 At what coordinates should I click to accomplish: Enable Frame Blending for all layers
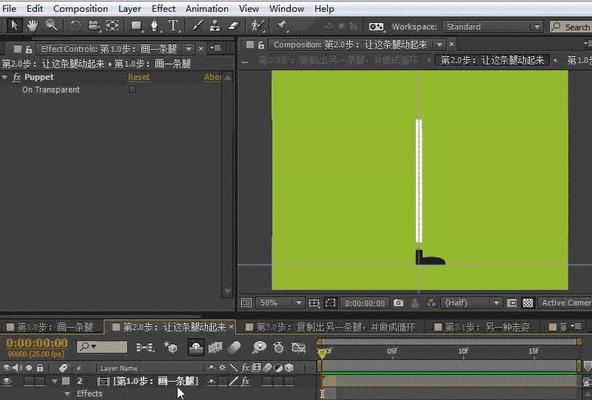tap(215, 347)
